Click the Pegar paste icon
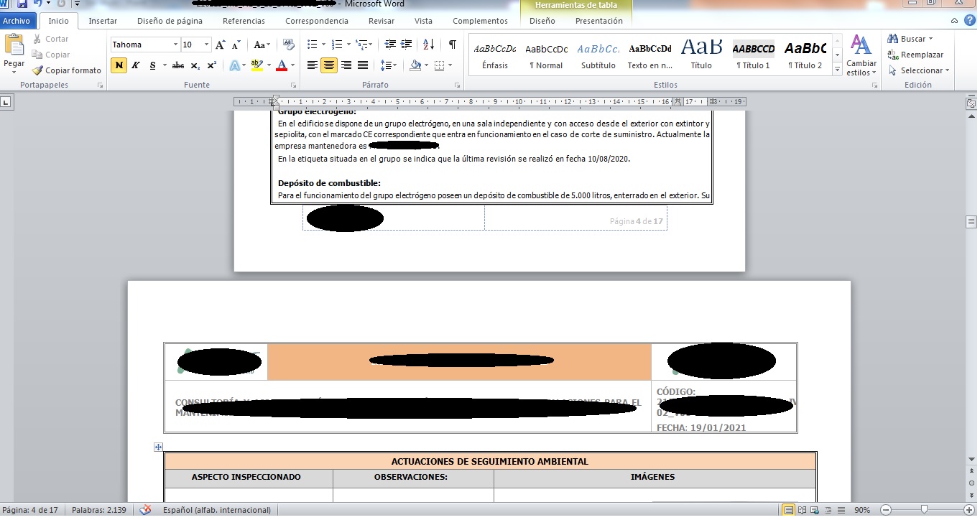The height and width of the screenshot is (520, 980). point(14,45)
